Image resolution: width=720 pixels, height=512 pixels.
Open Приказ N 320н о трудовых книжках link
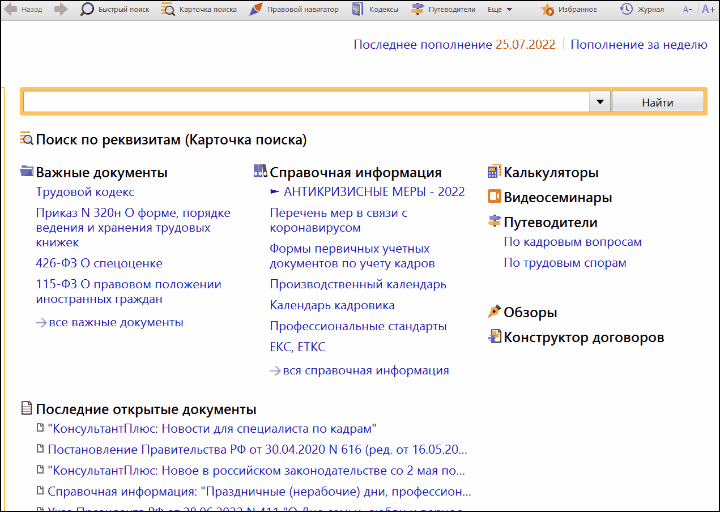(x=133, y=227)
